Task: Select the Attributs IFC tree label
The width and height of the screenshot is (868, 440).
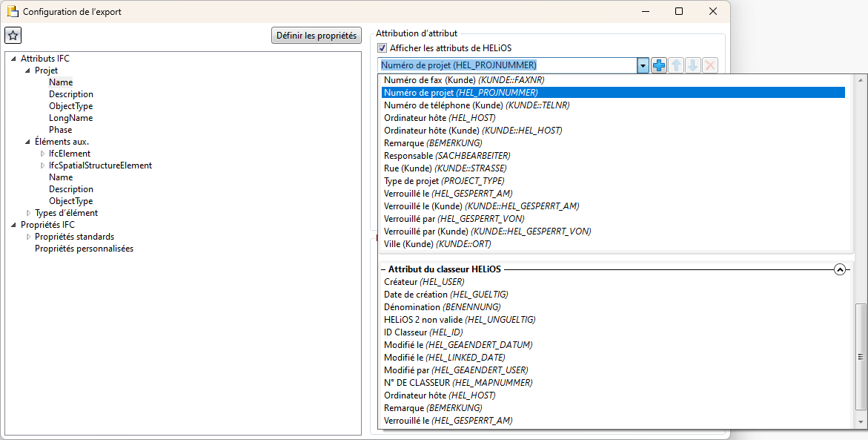Action: pos(44,59)
